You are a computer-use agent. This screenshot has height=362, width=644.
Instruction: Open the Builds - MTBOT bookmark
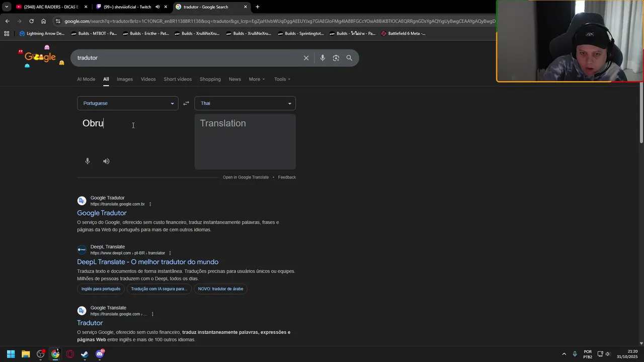coord(94,34)
